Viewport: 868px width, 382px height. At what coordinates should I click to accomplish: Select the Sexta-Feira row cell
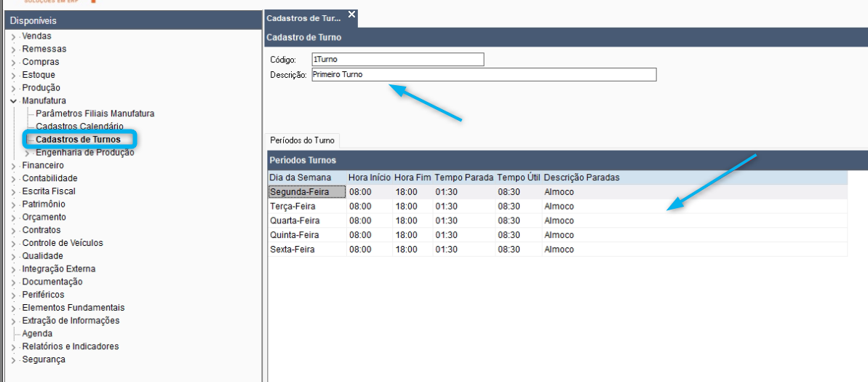[x=307, y=250]
